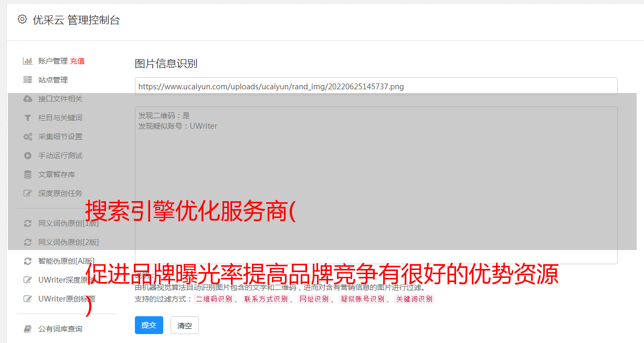
Task: Open 文章暂存库 menu item
Action: point(57,174)
